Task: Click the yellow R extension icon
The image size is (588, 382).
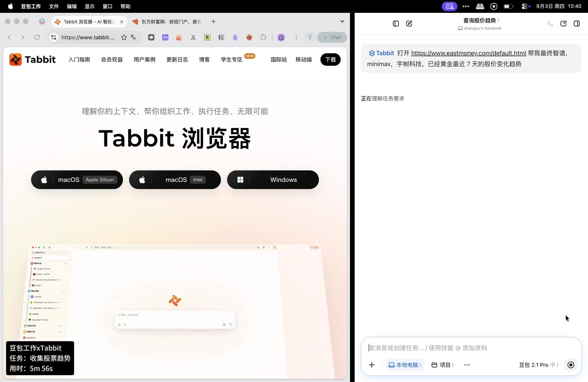Action: (207, 37)
